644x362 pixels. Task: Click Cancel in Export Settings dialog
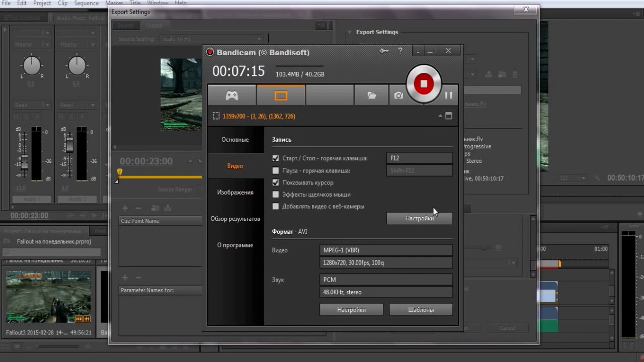pyautogui.click(x=507, y=328)
